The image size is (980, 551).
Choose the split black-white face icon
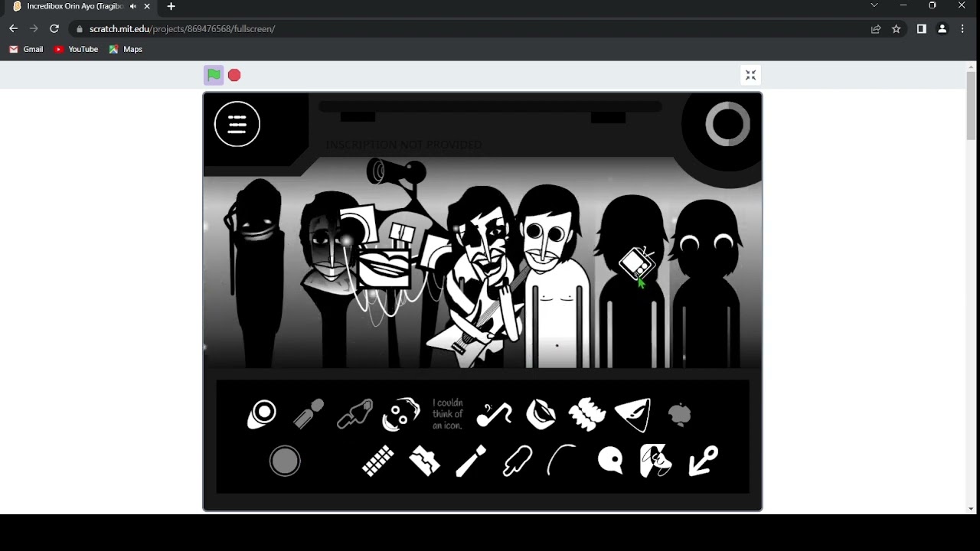656,461
